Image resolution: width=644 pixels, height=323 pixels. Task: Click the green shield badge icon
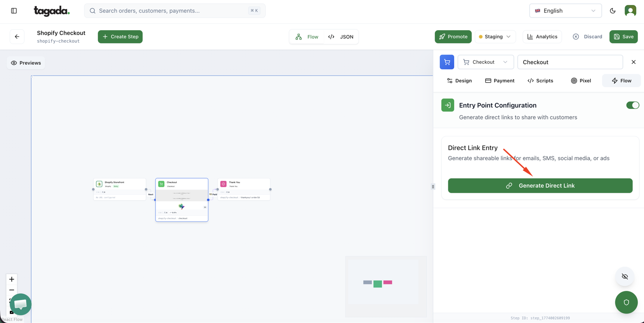point(626,302)
